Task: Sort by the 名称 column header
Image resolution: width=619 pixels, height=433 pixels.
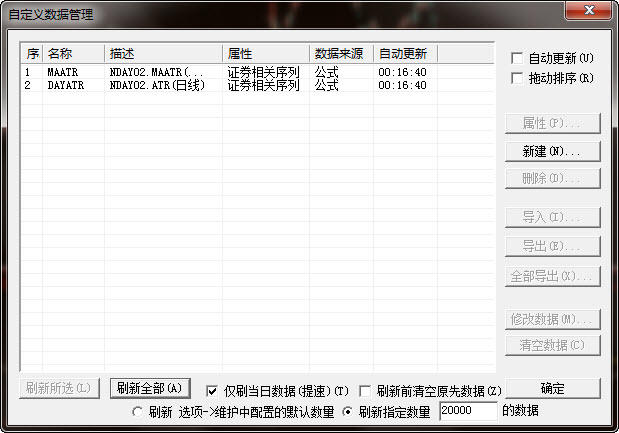Action: pos(74,54)
